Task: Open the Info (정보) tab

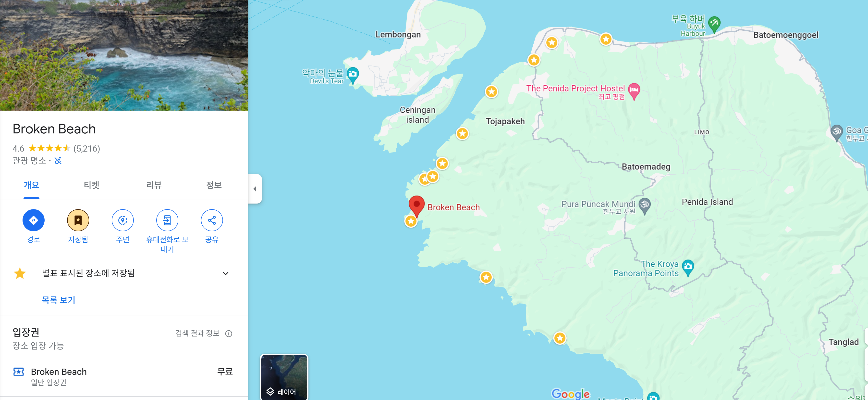Action: point(214,185)
